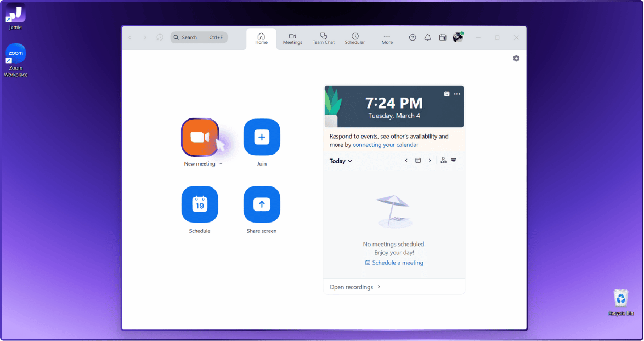Go to next day arrow in calendar panel
644x341 pixels.
point(430,161)
